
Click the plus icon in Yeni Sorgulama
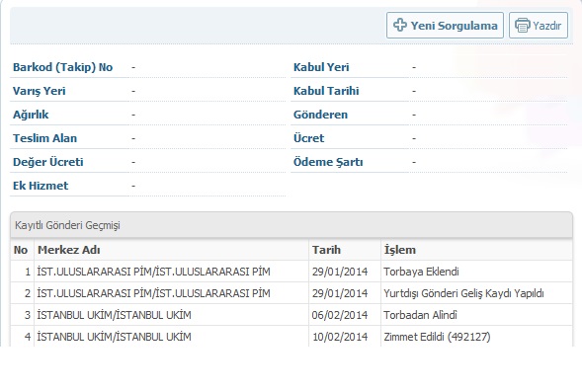pos(400,26)
